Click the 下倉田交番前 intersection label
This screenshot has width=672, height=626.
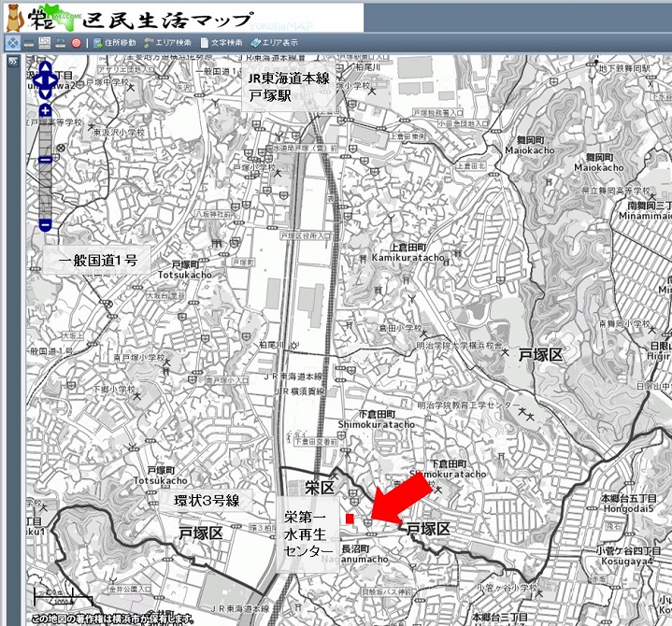click(316, 441)
